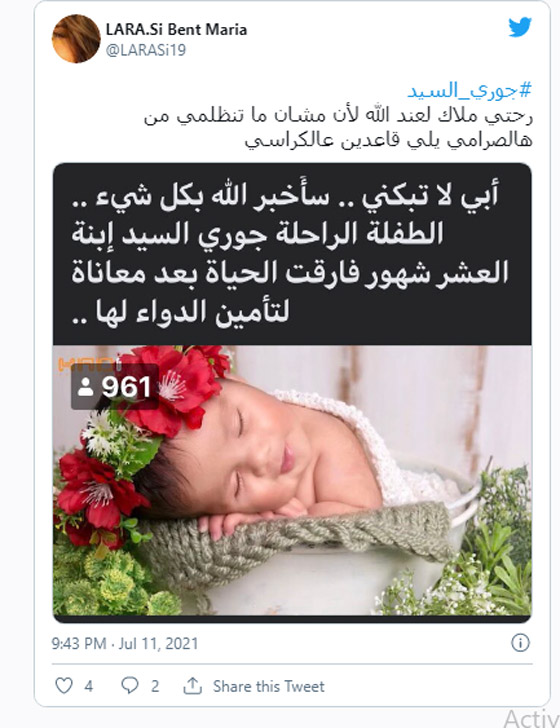Open the LARA.Si Bent Maria display name

[176, 30]
